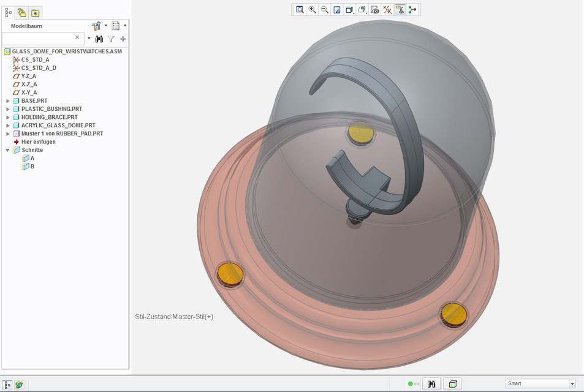Switch to the Favorites tab
This screenshot has height=392, width=584.
(x=36, y=12)
